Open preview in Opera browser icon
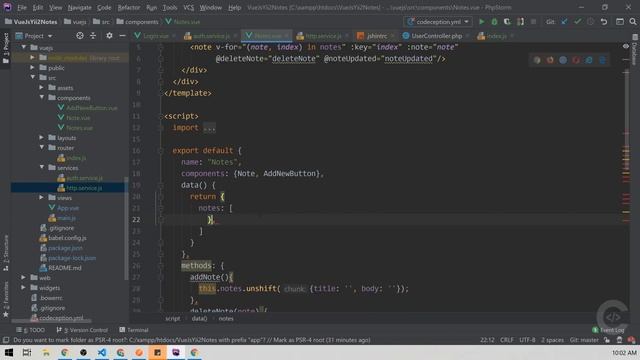This screenshot has width=640, height=360. (x=576, y=60)
